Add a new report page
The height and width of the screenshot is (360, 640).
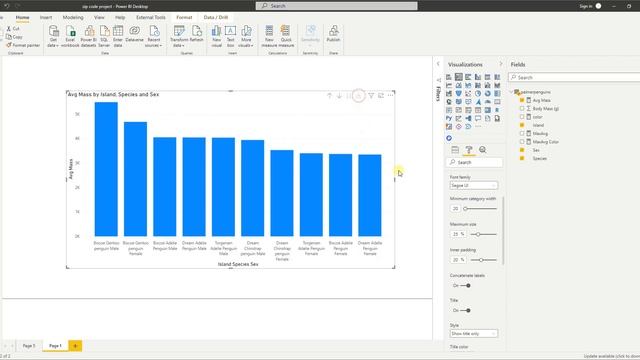75,346
